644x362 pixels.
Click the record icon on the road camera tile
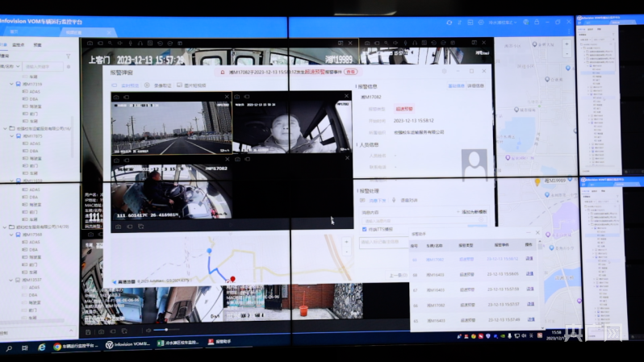[x=127, y=98]
